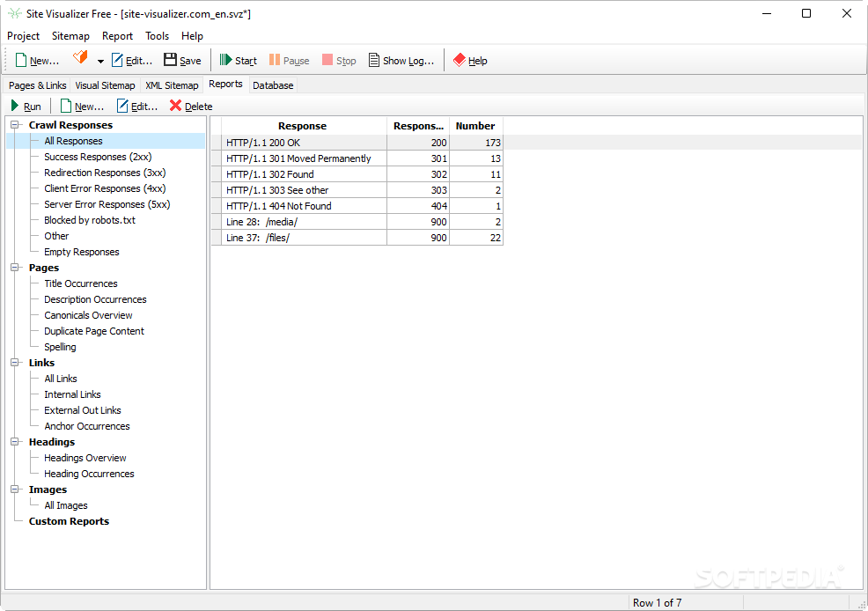Select the HTTP/1.1 302 Found row
The image size is (868, 611).
(x=357, y=174)
